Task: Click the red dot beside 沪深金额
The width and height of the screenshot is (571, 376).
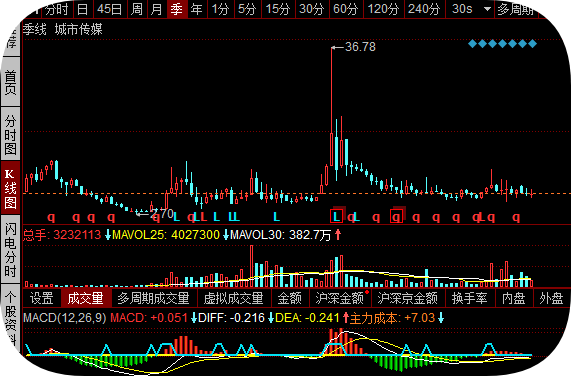Action: tap(367, 292)
